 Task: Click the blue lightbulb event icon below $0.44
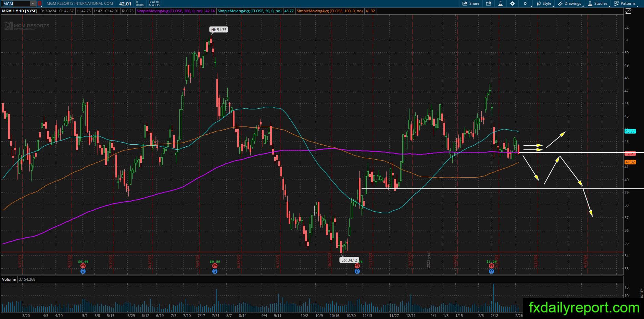[x=83, y=271]
